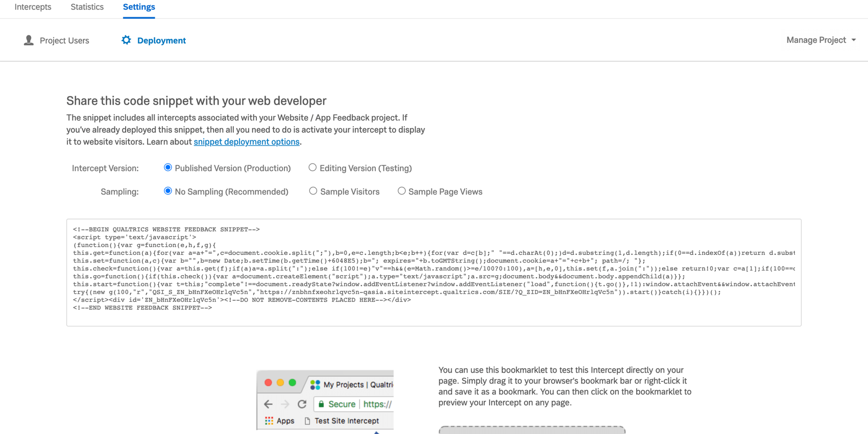This screenshot has height=434, width=868.
Task: Click the BEGIN QUALTRICS WEBSITE FEEDBACK SNIPPET line
Action: click(x=166, y=230)
